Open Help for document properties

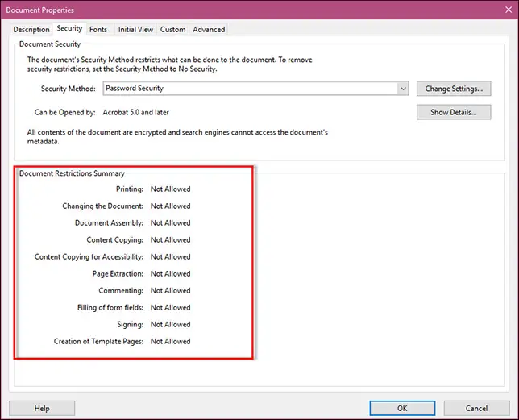pyautogui.click(x=42, y=408)
